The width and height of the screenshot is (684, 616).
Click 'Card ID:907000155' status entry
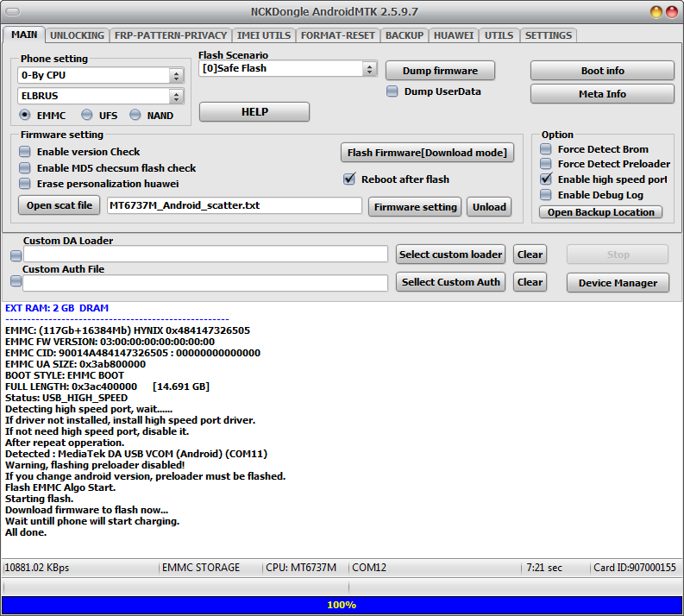pos(635,568)
